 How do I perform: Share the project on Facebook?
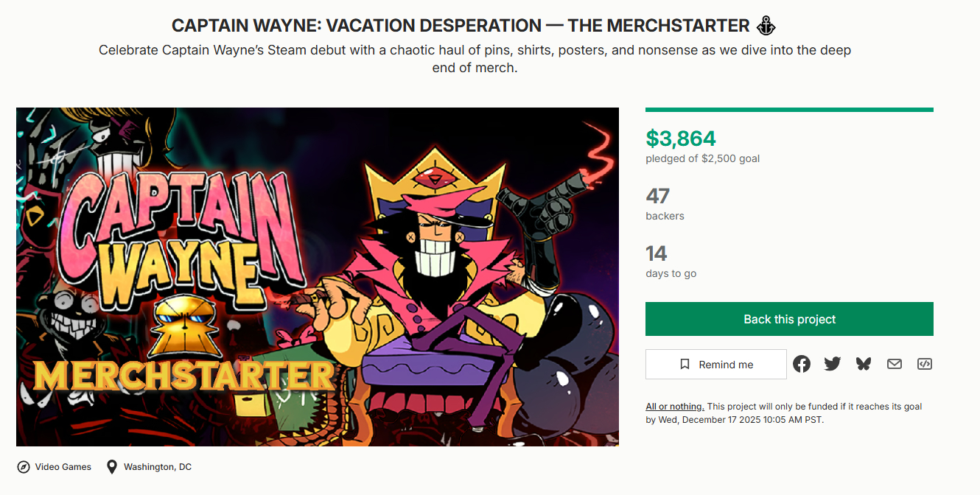(x=802, y=364)
